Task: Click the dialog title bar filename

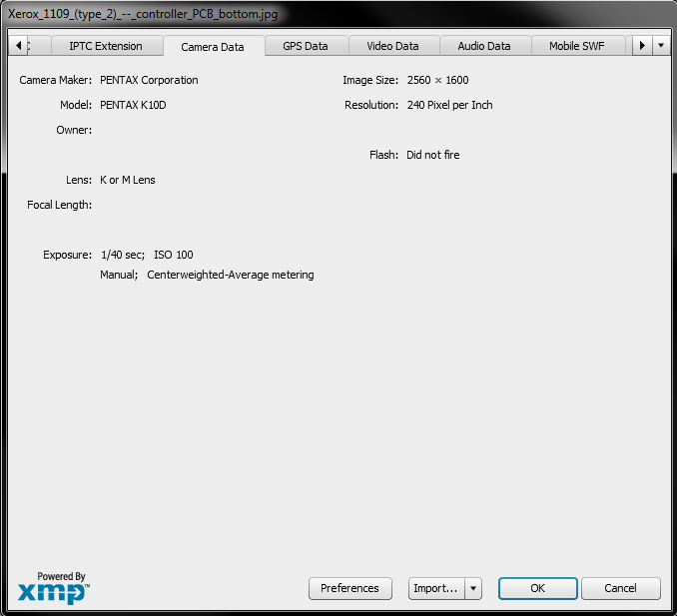Action: click(x=143, y=15)
